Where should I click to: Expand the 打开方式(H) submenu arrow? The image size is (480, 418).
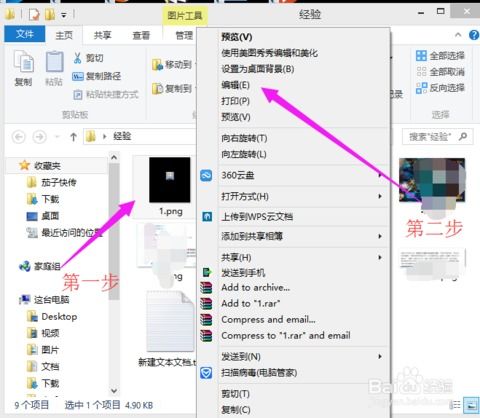point(380,196)
